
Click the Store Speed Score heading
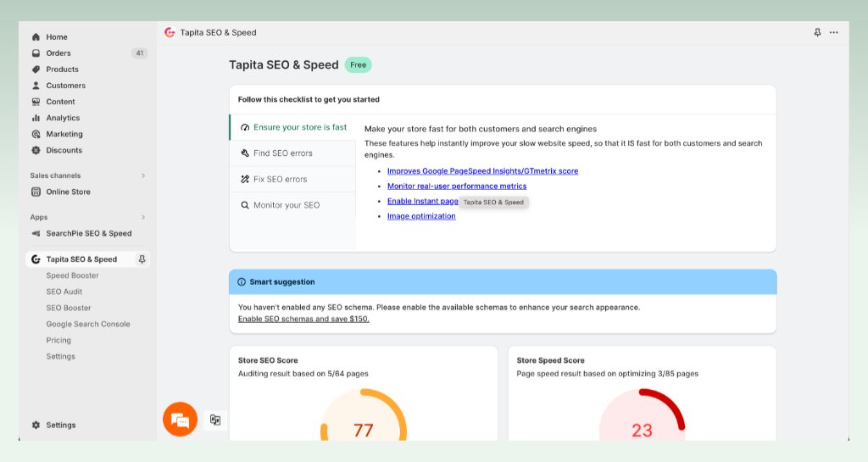pos(550,360)
